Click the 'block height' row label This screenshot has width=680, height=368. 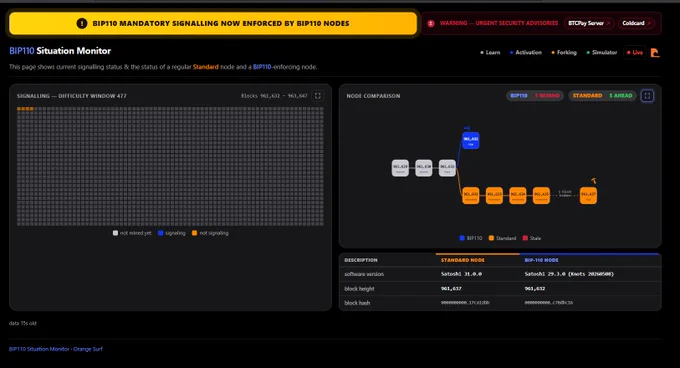coord(359,289)
